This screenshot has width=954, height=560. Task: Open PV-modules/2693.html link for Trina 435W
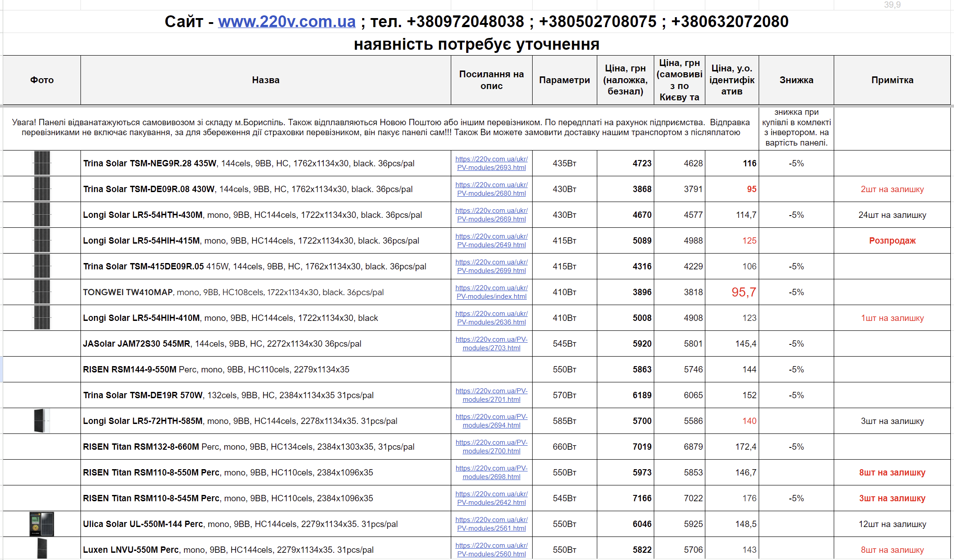pyautogui.click(x=491, y=163)
